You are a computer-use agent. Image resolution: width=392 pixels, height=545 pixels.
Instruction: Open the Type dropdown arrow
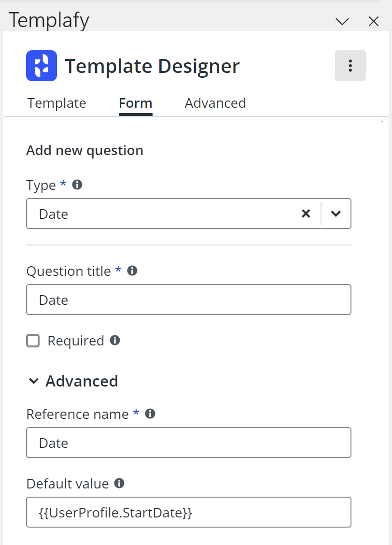[x=336, y=214]
